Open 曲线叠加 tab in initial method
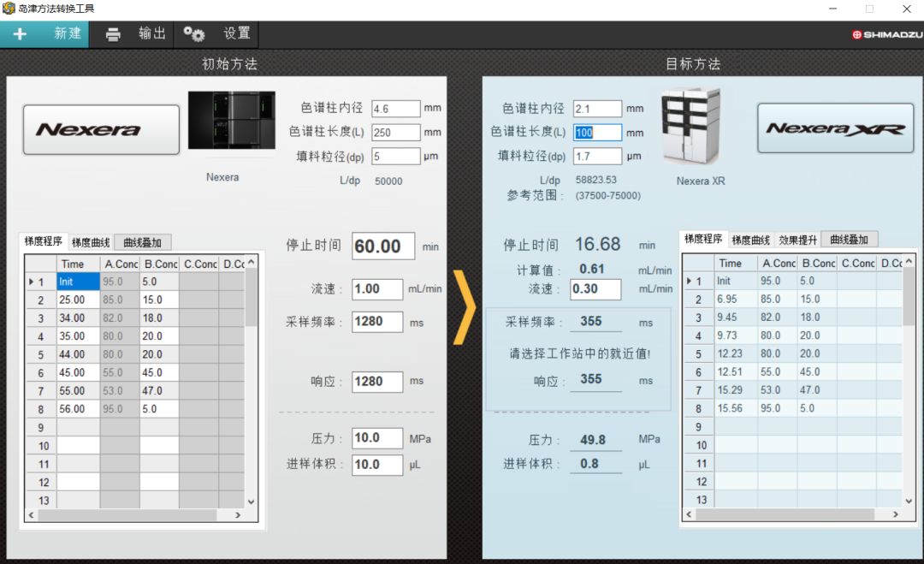924x564 pixels. coord(142,242)
